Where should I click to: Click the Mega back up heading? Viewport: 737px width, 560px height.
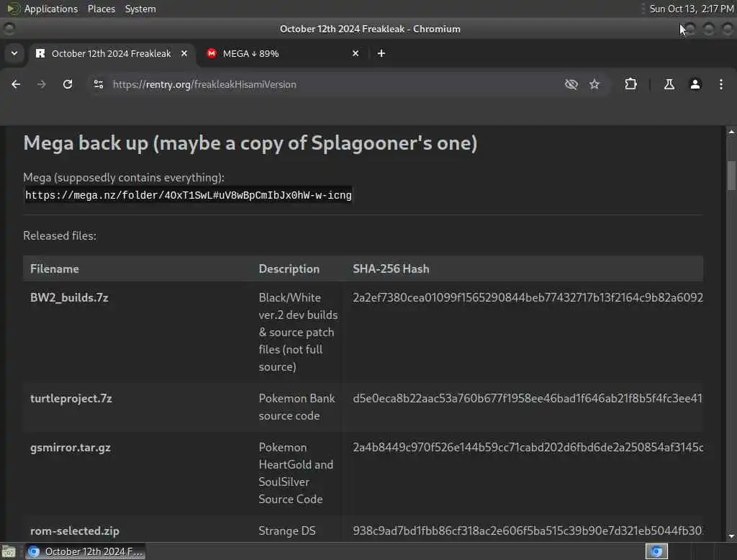point(250,143)
